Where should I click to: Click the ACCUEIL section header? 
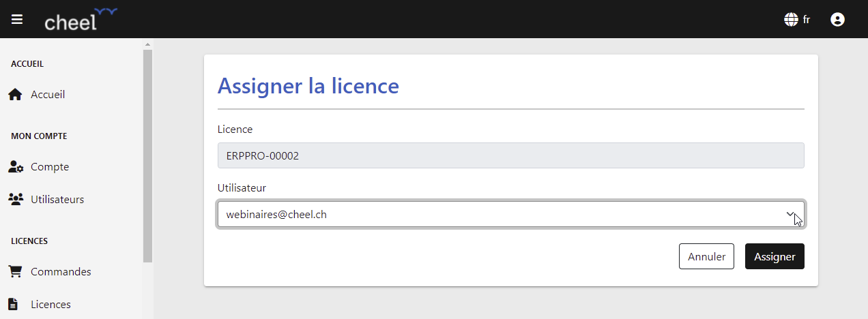tap(27, 64)
